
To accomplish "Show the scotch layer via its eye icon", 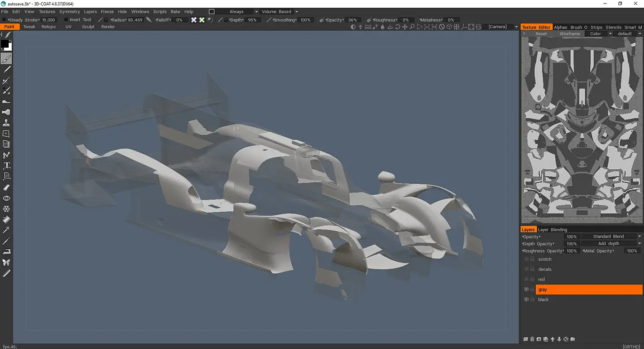I will pyautogui.click(x=526, y=259).
